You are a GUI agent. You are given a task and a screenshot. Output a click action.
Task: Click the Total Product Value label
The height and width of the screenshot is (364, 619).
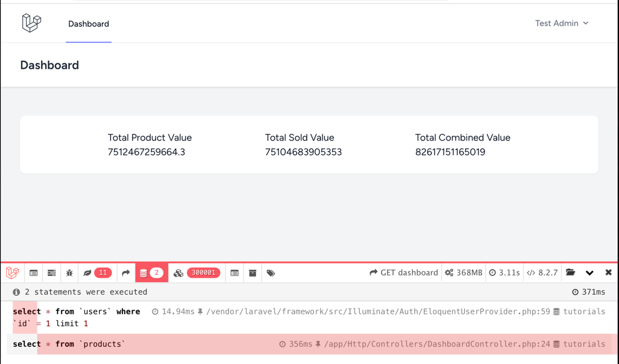(x=149, y=137)
